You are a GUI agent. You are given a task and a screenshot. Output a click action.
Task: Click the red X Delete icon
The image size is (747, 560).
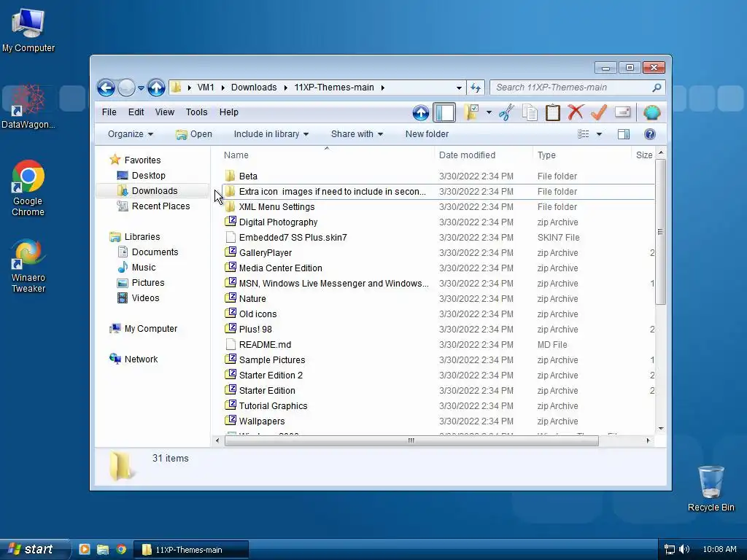click(576, 112)
